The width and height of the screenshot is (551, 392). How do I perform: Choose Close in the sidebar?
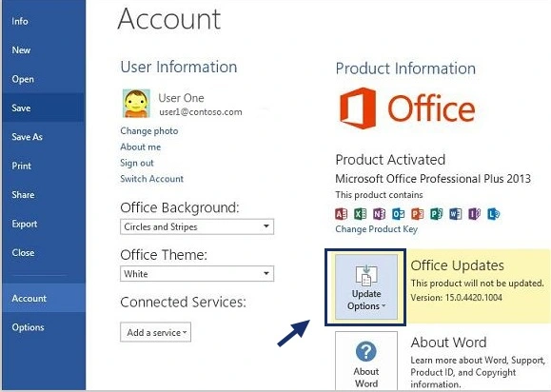(44, 252)
